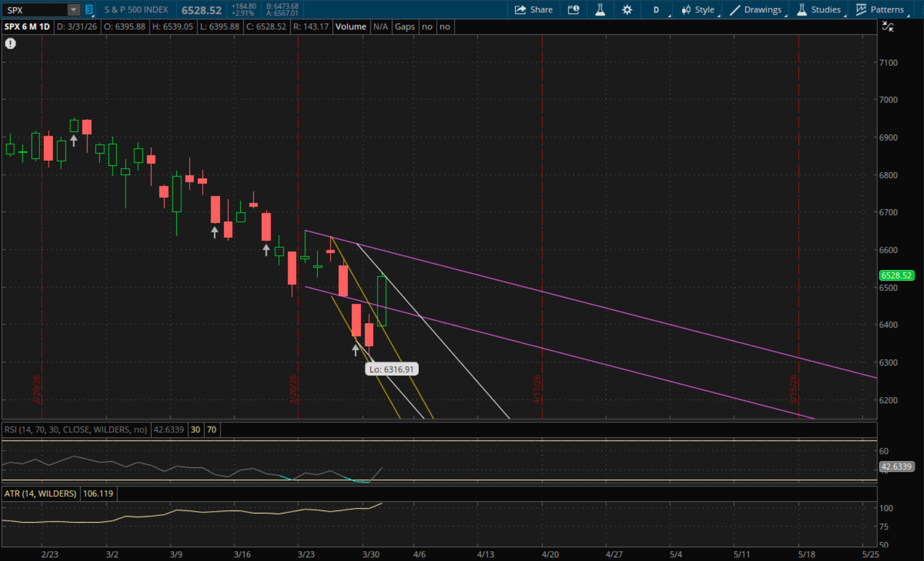Click the Share chart icon
This screenshot has height=561, width=924.
pos(533,10)
